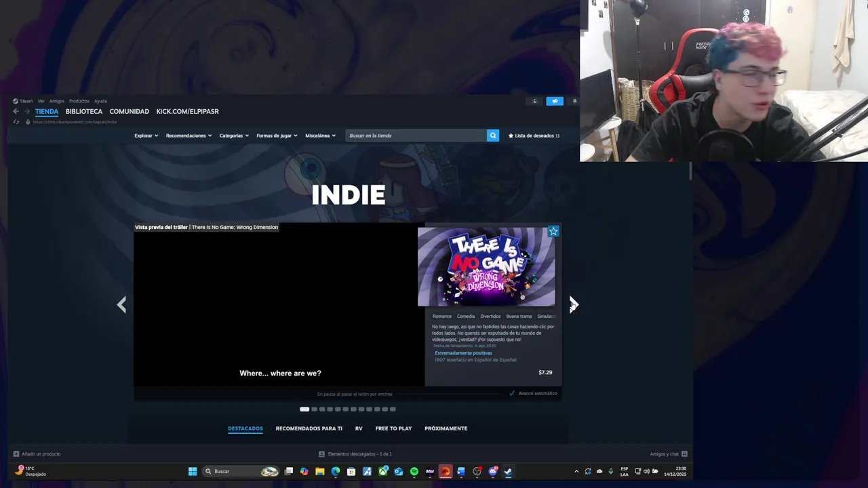Open Microsoft Edge from the taskbar
The width and height of the screenshot is (868, 488).
click(x=336, y=471)
